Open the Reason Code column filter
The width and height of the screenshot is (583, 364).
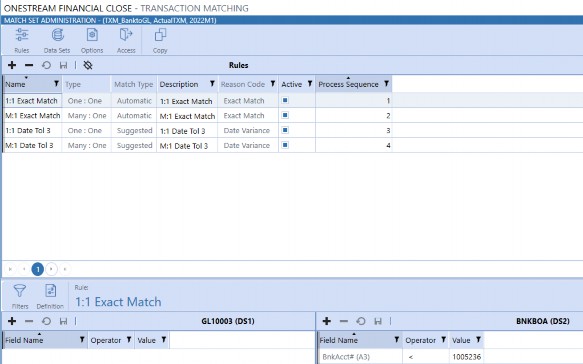coord(273,84)
